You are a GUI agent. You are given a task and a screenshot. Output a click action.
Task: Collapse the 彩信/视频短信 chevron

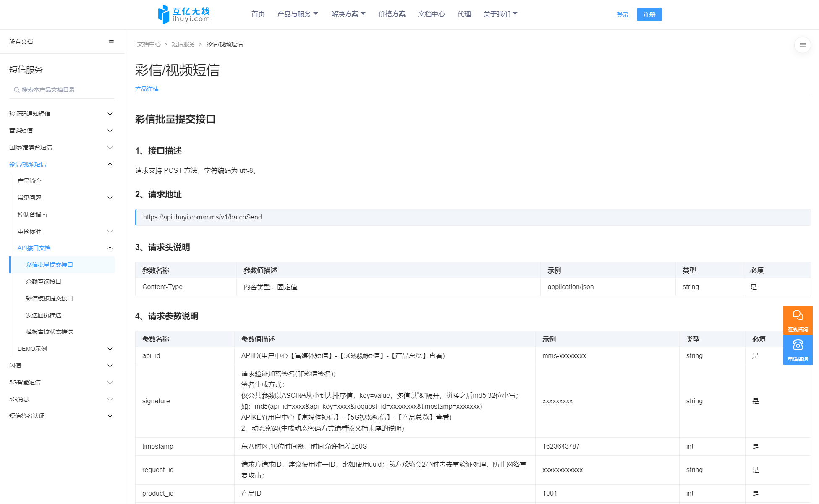coord(110,164)
